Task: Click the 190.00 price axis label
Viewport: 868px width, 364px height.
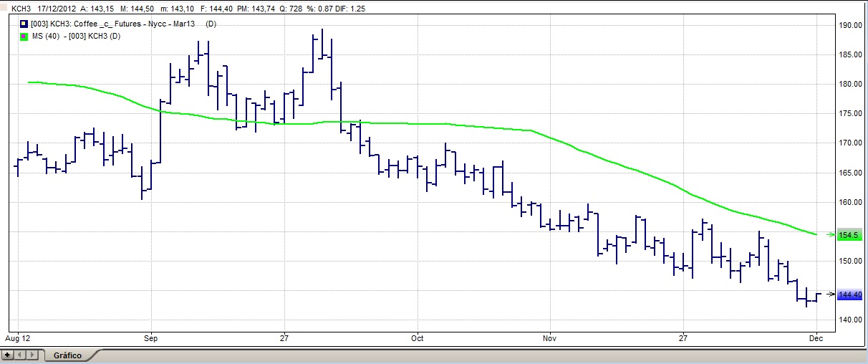Action: point(849,25)
